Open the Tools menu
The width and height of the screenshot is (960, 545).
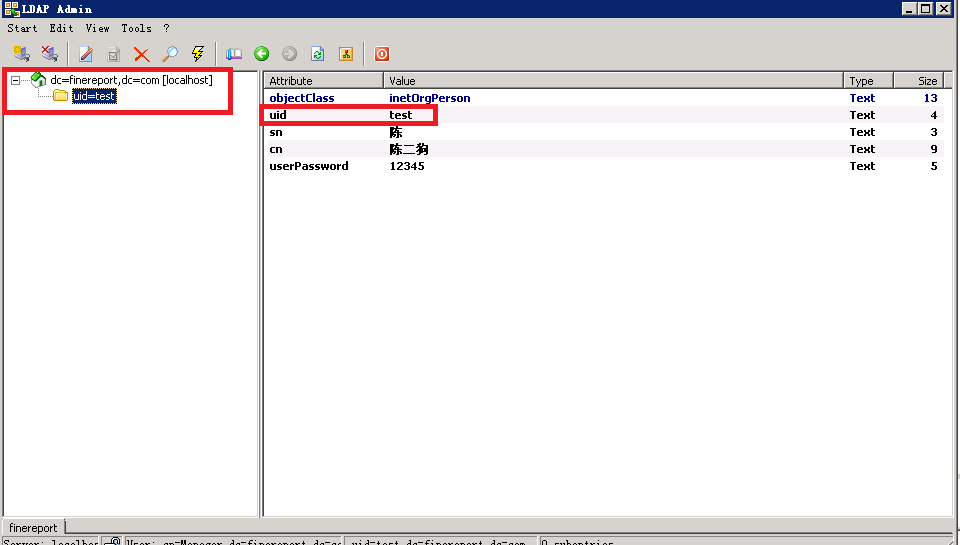pos(136,28)
